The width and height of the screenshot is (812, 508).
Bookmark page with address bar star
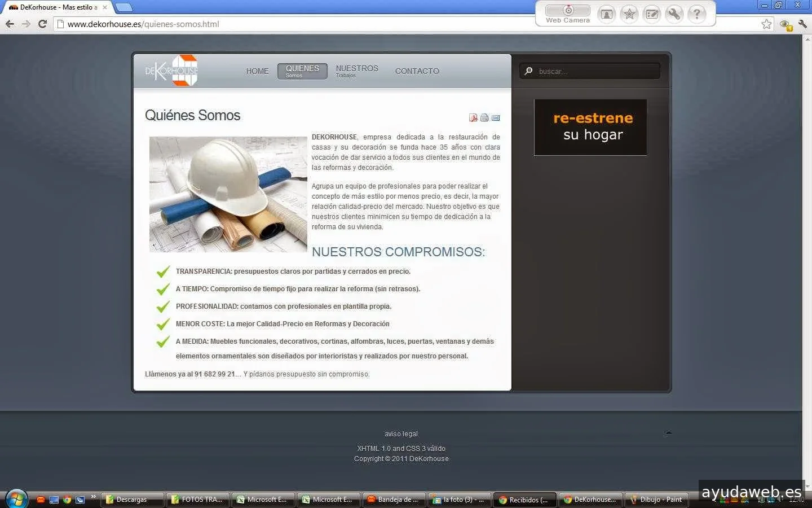[x=766, y=24]
